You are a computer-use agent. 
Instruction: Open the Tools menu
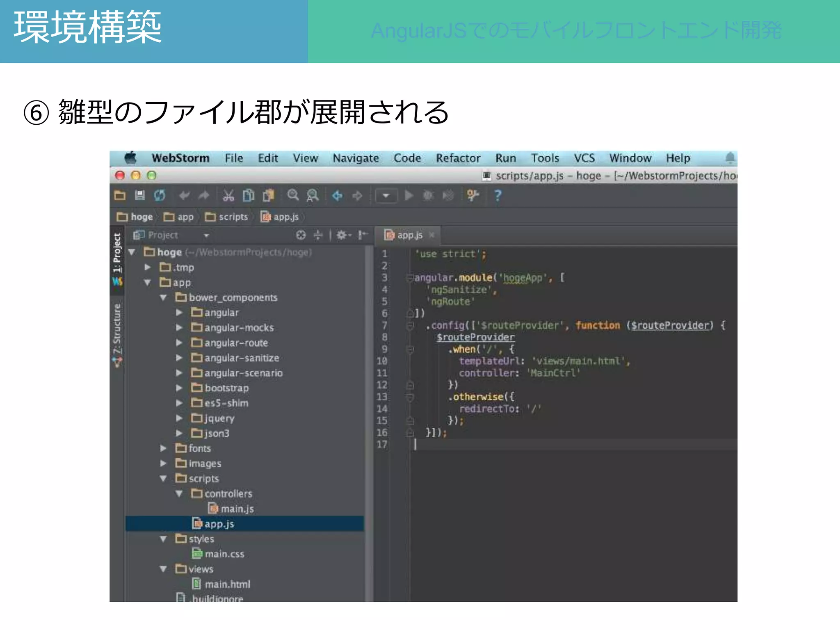pyautogui.click(x=545, y=158)
